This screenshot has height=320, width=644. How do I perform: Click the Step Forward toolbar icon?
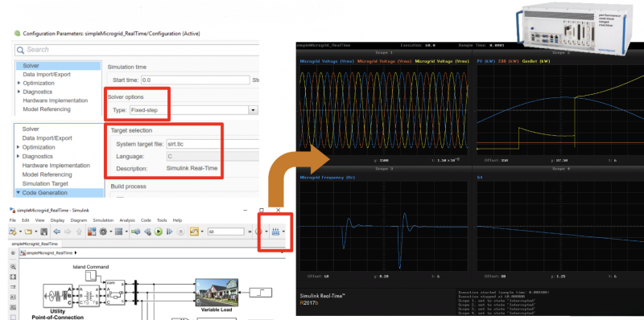pos(169,232)
